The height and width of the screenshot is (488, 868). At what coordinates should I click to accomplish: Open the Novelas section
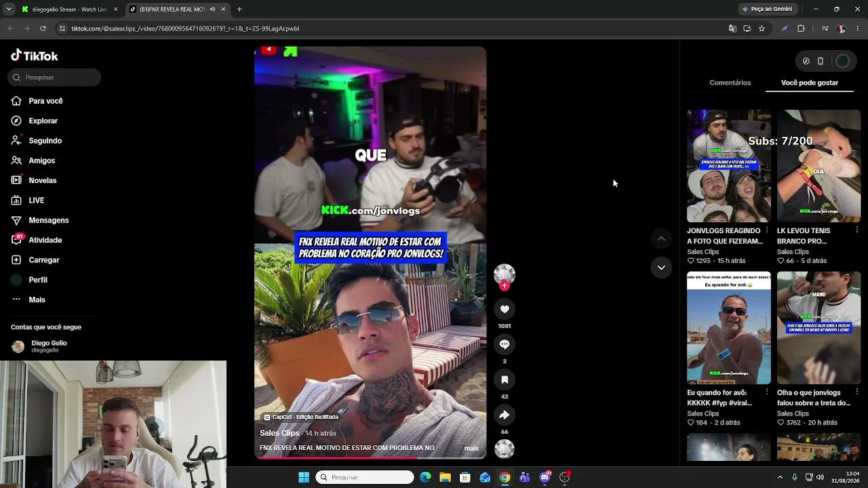point(34,180)
